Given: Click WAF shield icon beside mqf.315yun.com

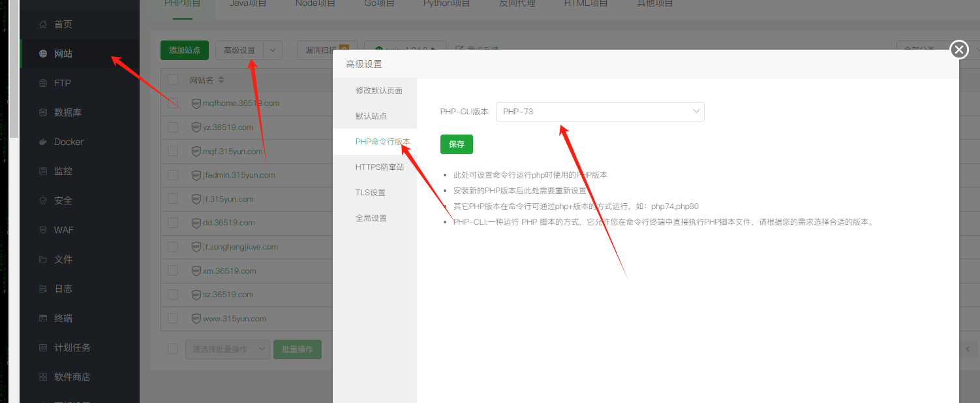Looking at the screenshot, I should pos(196,151).
